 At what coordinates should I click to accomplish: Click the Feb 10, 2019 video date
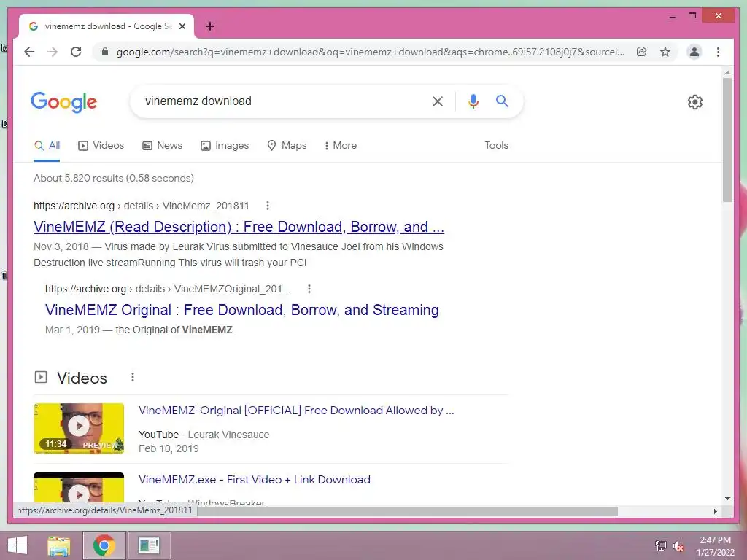tap(169, 448)
